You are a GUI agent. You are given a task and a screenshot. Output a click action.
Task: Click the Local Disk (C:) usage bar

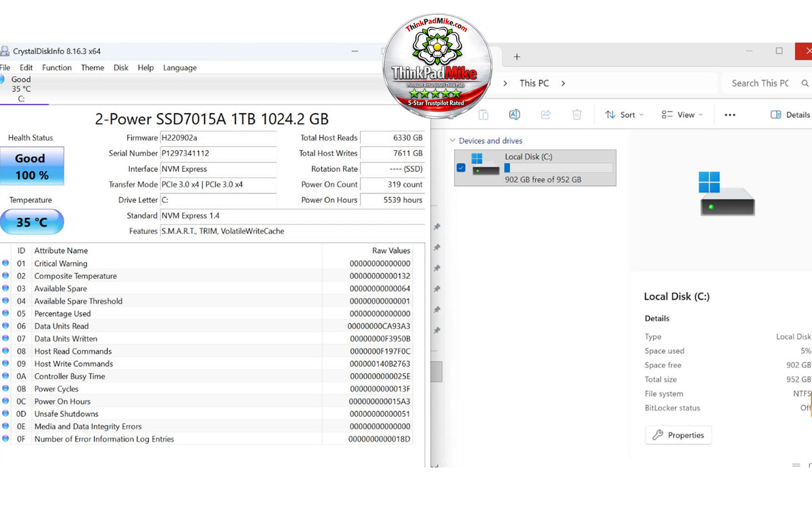coord(559,168)
